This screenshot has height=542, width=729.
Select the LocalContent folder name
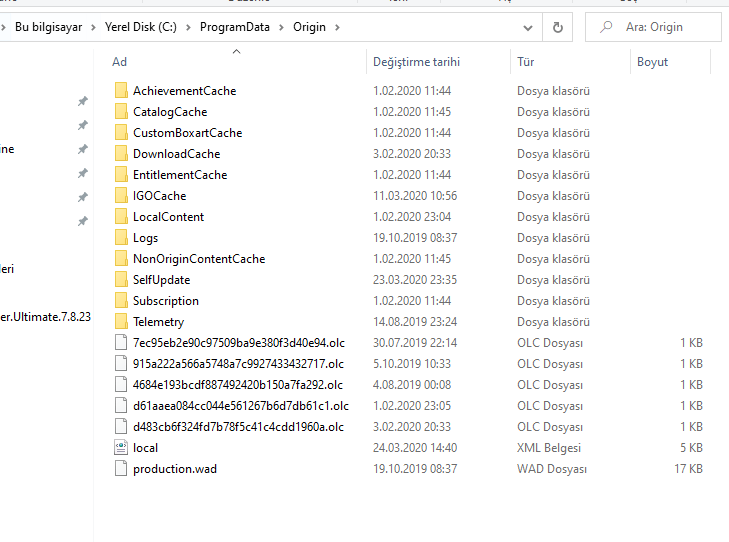pyautogui.click(x=168, y=217)
